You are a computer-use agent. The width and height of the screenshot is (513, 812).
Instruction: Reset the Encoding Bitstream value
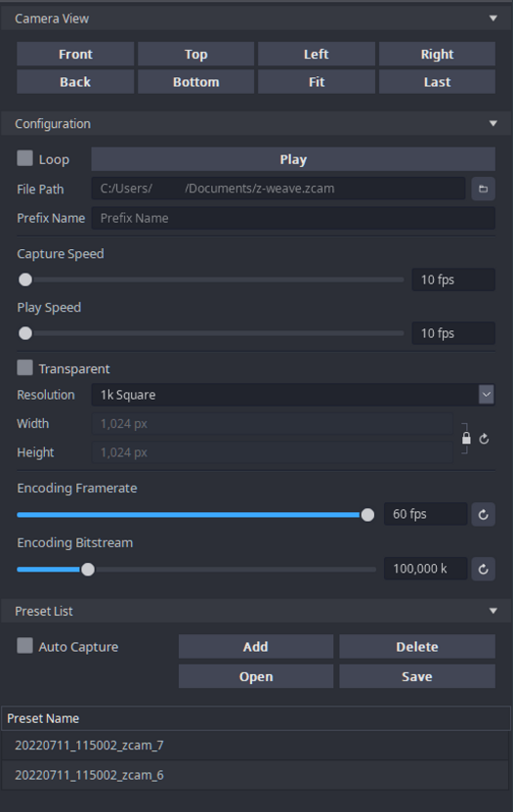483,569
